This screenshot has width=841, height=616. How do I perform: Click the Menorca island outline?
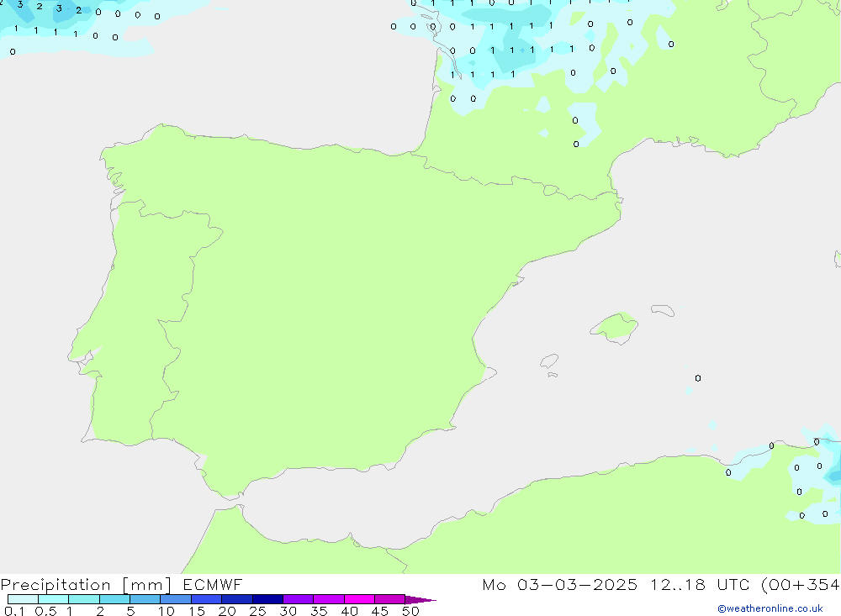click(x=663, y=310)
